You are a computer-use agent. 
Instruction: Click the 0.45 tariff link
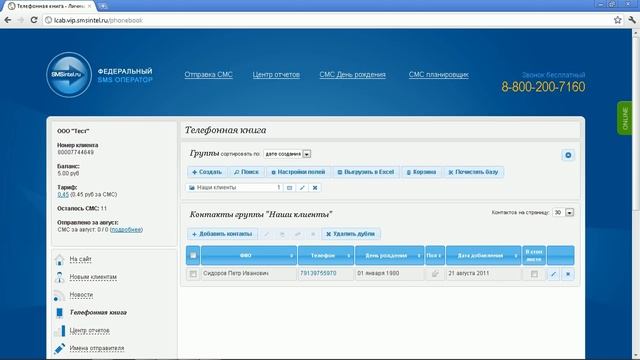pyautogui.click(x=63, y=194)
